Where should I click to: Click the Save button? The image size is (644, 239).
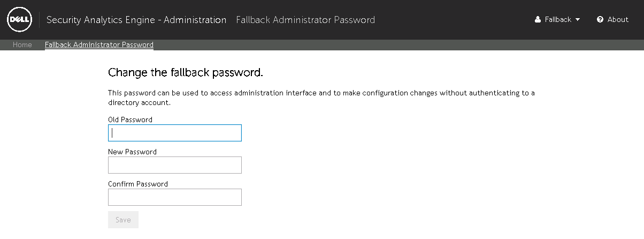[123, 220]
